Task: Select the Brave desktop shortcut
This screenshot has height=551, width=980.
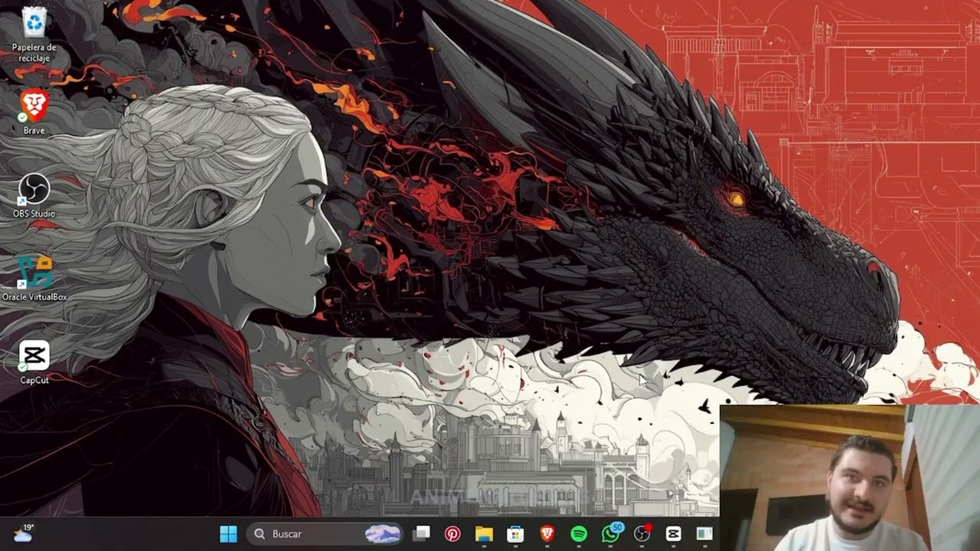Action: [34, 112]
